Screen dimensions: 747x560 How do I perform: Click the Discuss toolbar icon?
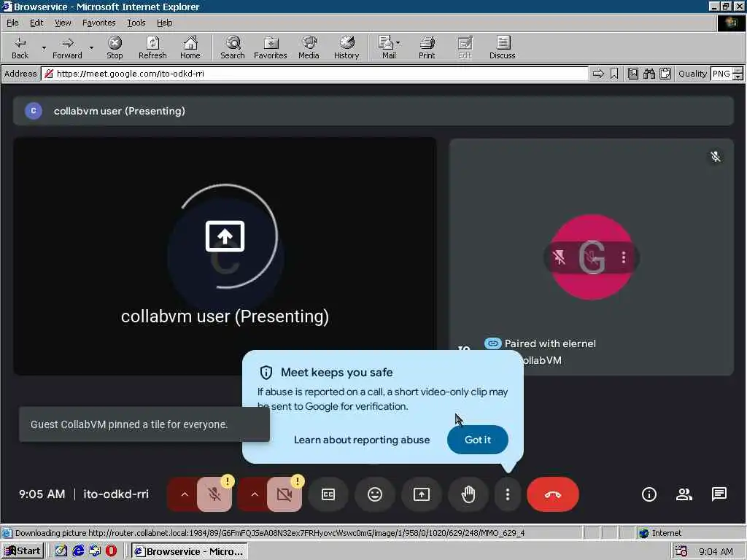click(x=502, y=47)
